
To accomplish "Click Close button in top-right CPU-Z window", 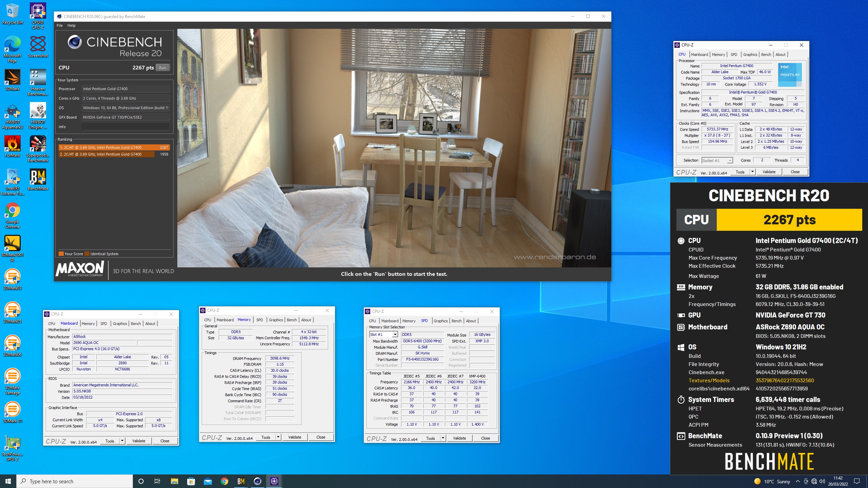I will [x=795, y=172].
